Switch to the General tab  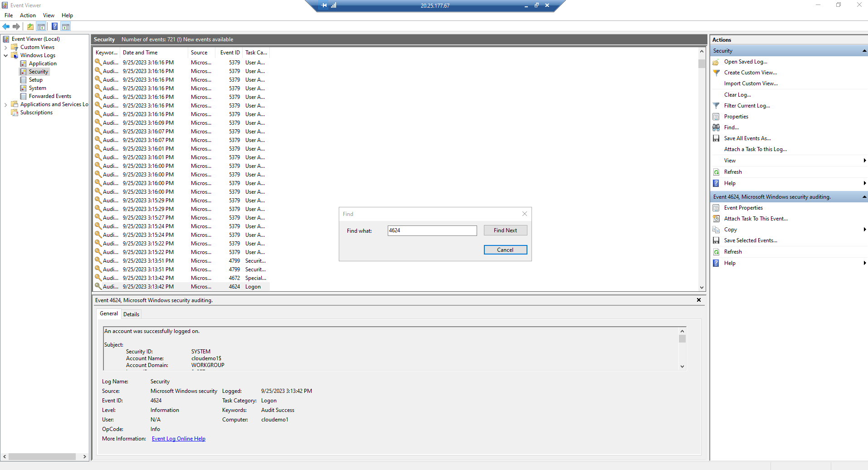coord(109,313)
